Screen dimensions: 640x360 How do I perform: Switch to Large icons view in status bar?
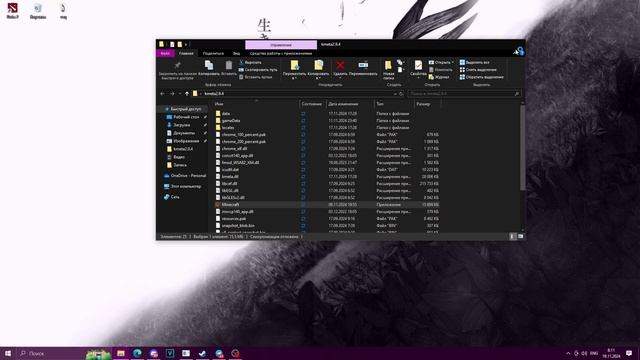[x=520, y=236]
